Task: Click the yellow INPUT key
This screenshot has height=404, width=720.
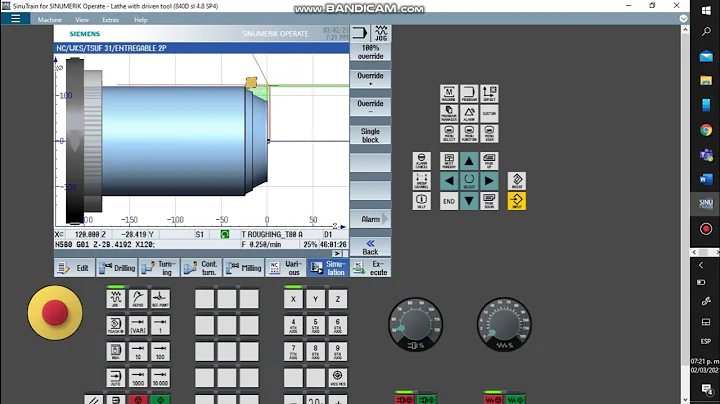Action: pos(517,201)
